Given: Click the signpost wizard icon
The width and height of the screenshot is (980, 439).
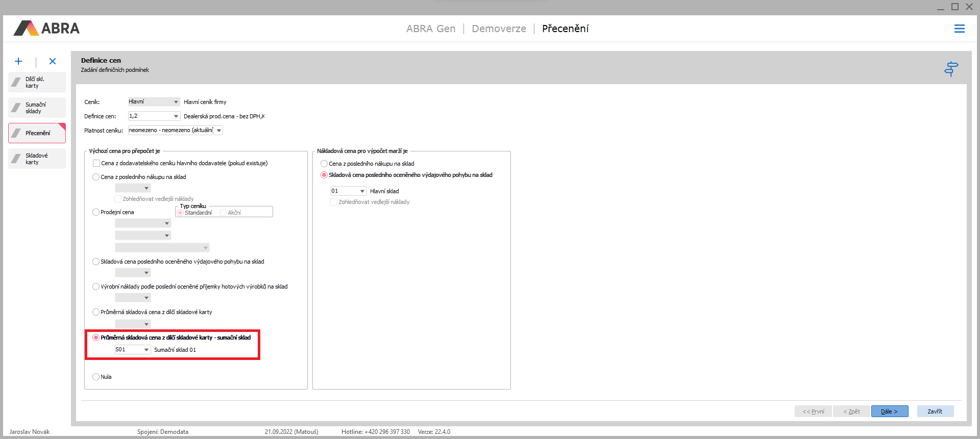Looking at the screenshot, I should (x=951, y=69).
